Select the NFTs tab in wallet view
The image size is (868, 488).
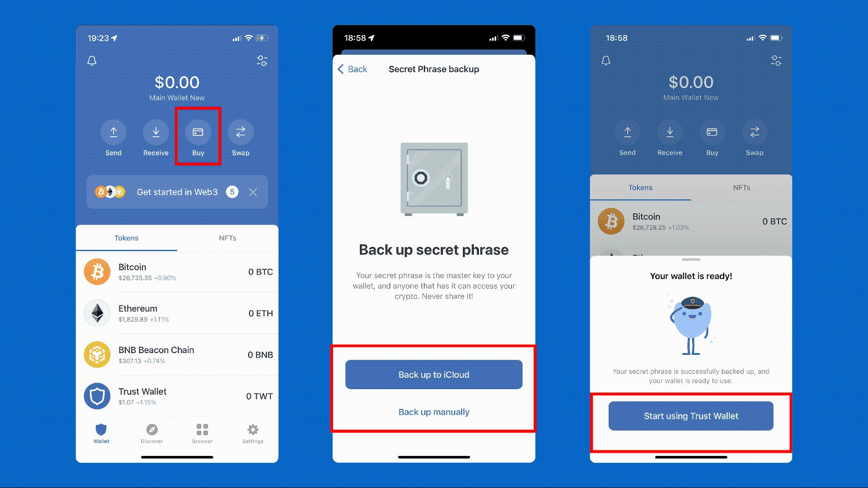227,238
